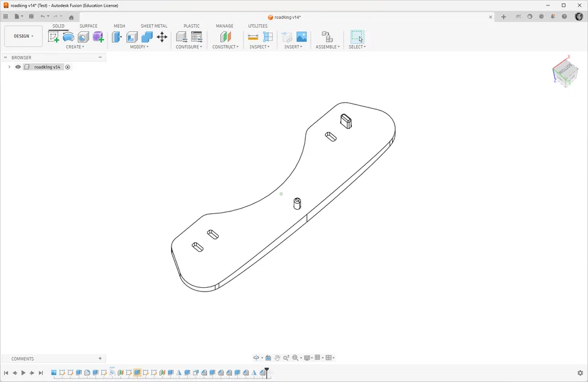
Task: Select the Move/Copy tool
Action: [x=161, y=37]
